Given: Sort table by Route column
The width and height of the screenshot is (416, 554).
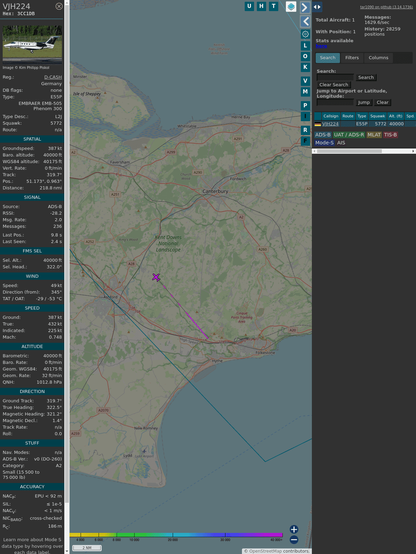Looking at the screenshot, I should coord(348,116).
